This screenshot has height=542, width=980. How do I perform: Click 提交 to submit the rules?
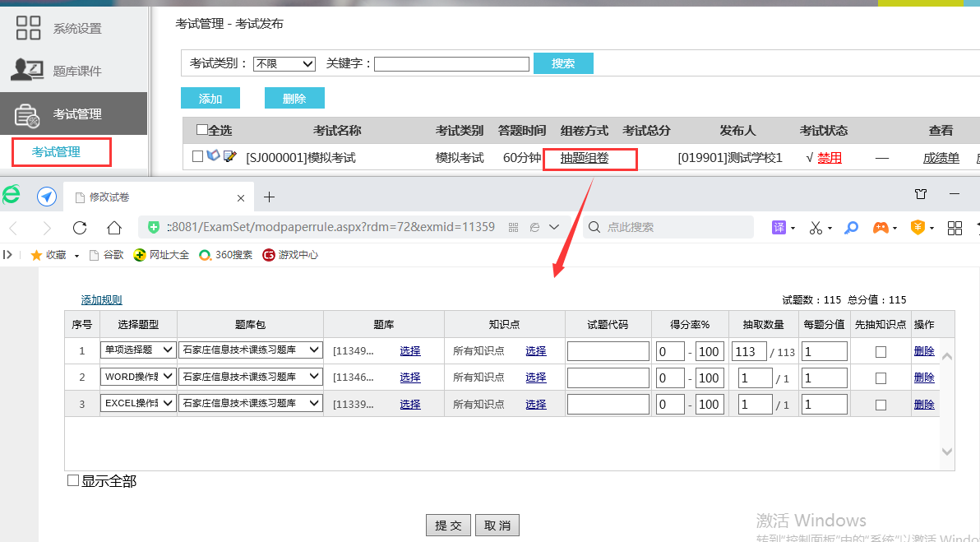click(x=449, y=525)
